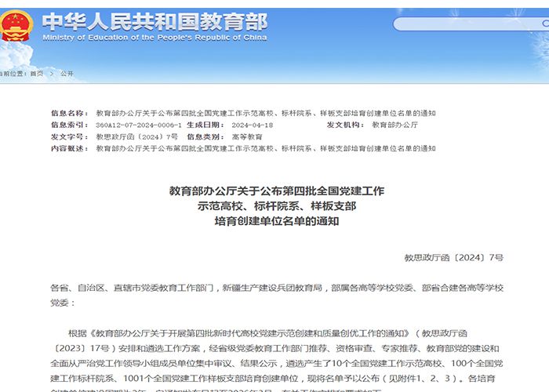The height and width of the screenshot is (392, 549).
Task: Click the English Ministry of Education subtitle
Action: coord(154,37)
